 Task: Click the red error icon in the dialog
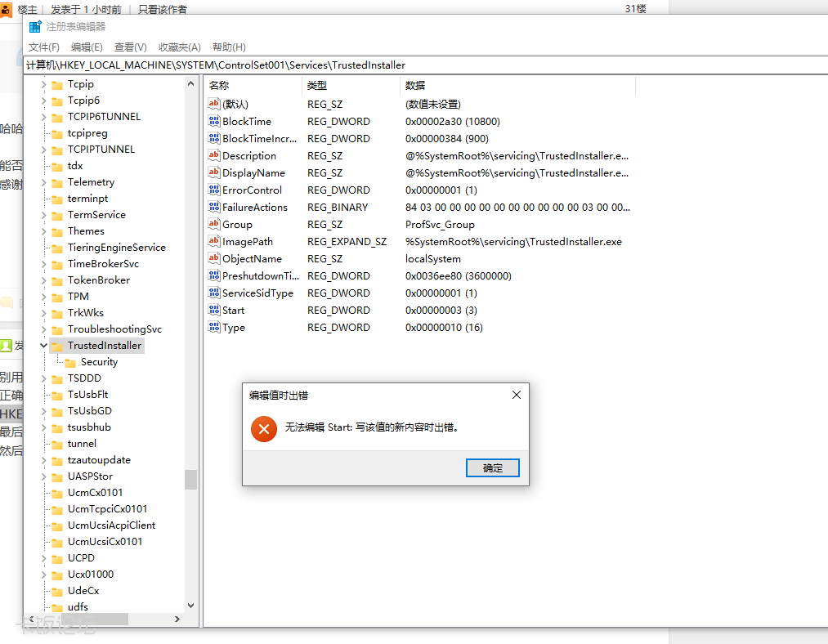pos(264,428)
